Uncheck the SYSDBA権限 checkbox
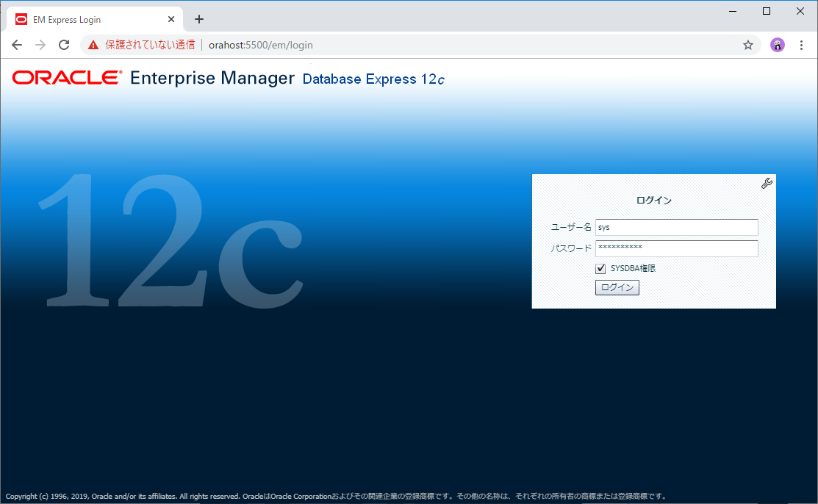 600,268
